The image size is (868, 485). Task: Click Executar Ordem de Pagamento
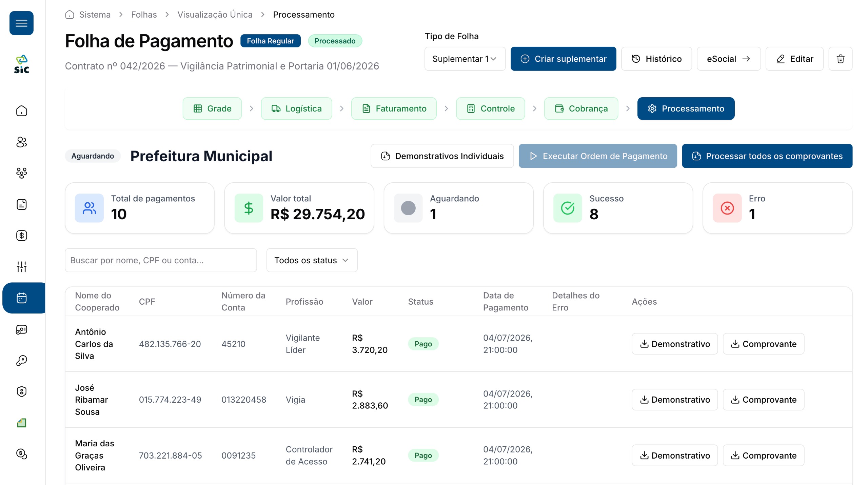click(x=598, y=156)
